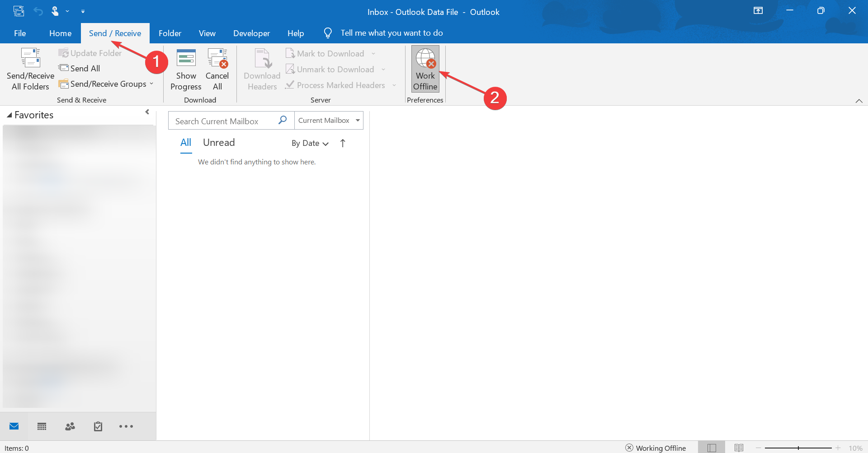The image size is (868, 453).
Task: Open the Send/Receive Groups dropdown
Action: pyautogui.click(x=108, y=84)
